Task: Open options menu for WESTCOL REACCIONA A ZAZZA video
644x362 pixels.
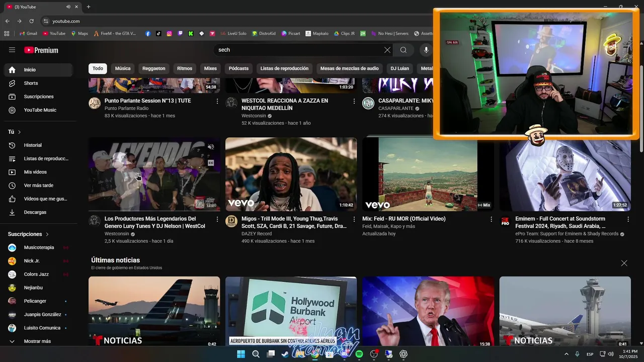Action: pyautogui.click(x=354, y=101)
